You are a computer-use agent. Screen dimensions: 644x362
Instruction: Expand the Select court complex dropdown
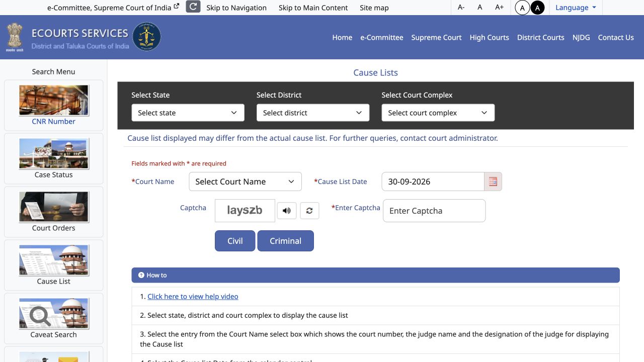(438, 113)
